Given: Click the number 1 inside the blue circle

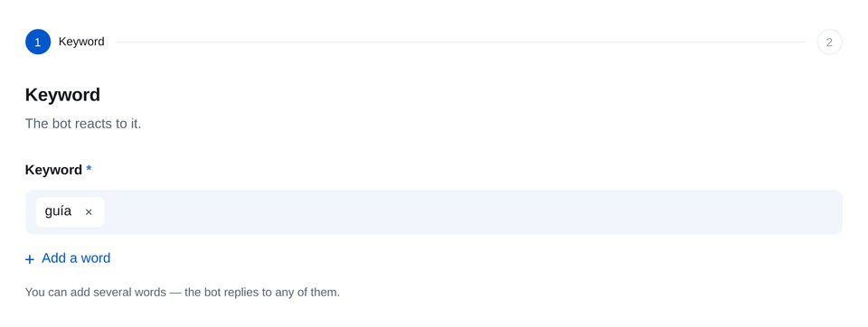Looking at the screenshot, I should click(38, 42).
